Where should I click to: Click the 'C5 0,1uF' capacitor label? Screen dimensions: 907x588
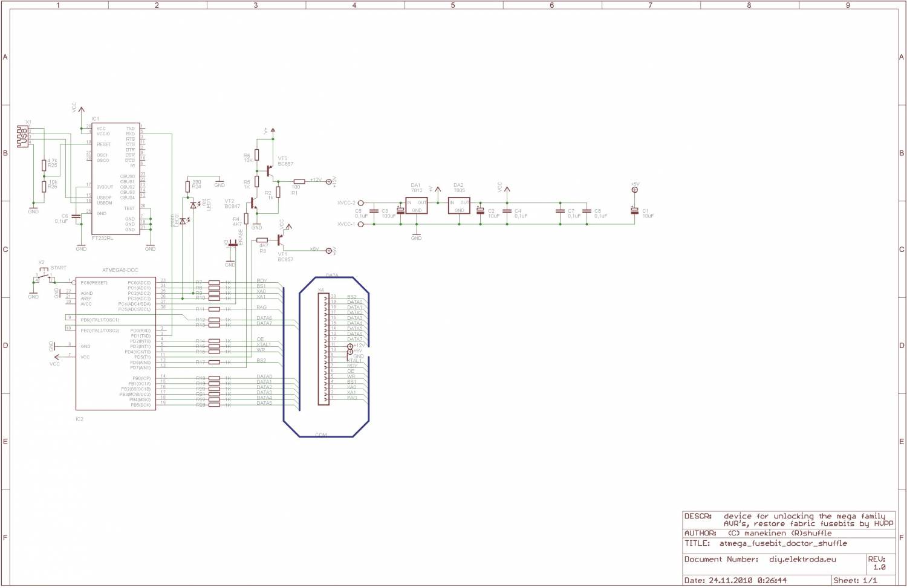pyautogui.click(x=361, y=213)
